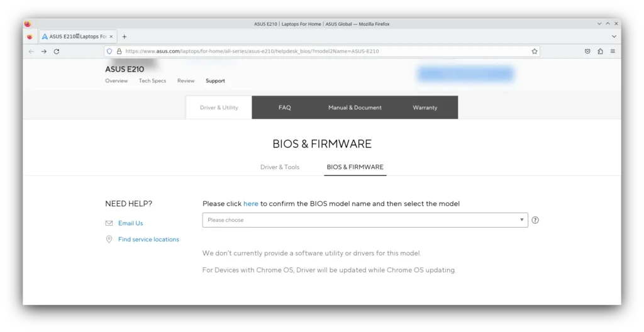Click the location pin icon beside service locations

[109, 239]
